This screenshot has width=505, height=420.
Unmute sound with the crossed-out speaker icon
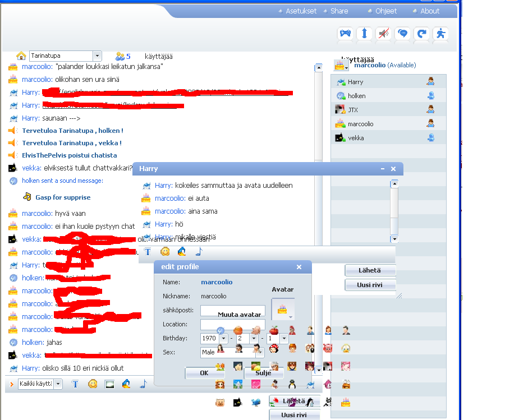(383, 34)
